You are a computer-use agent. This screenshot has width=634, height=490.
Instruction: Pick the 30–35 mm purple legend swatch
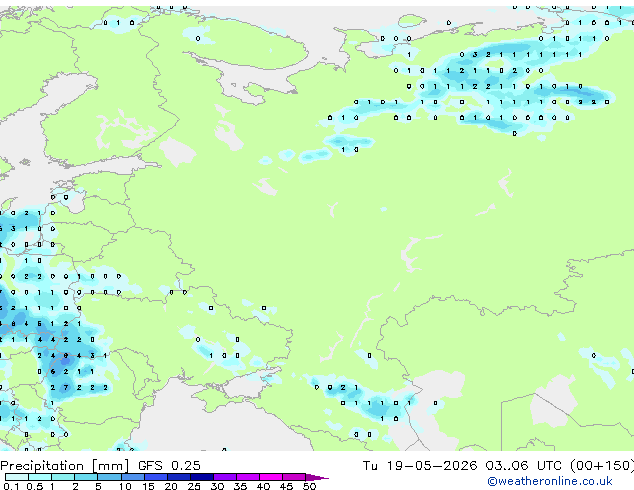225,477
